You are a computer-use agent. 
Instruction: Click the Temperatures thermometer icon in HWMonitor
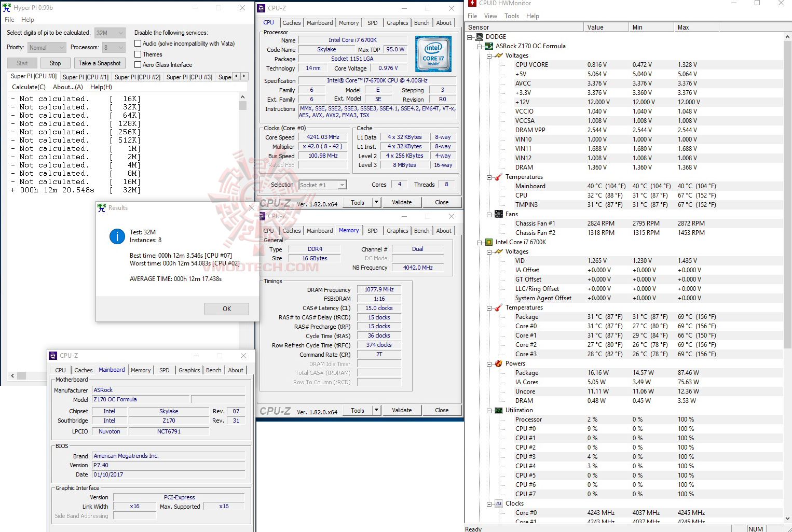coord(499,176)
